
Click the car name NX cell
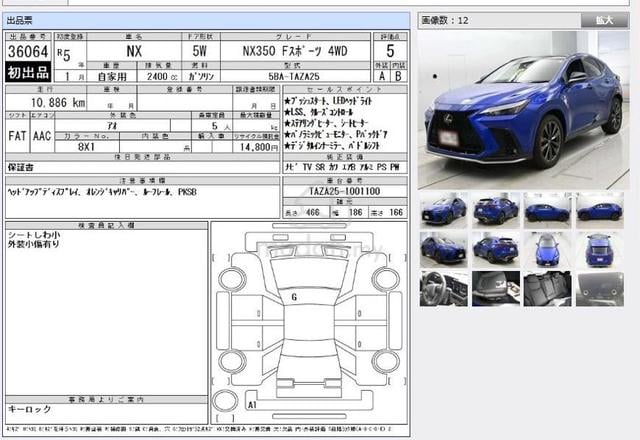coord(134,51)
